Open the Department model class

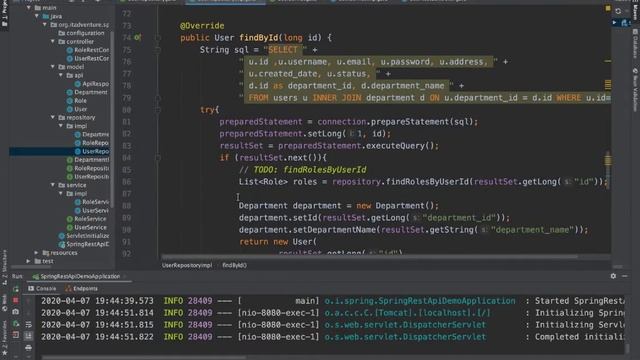point(87,92)
